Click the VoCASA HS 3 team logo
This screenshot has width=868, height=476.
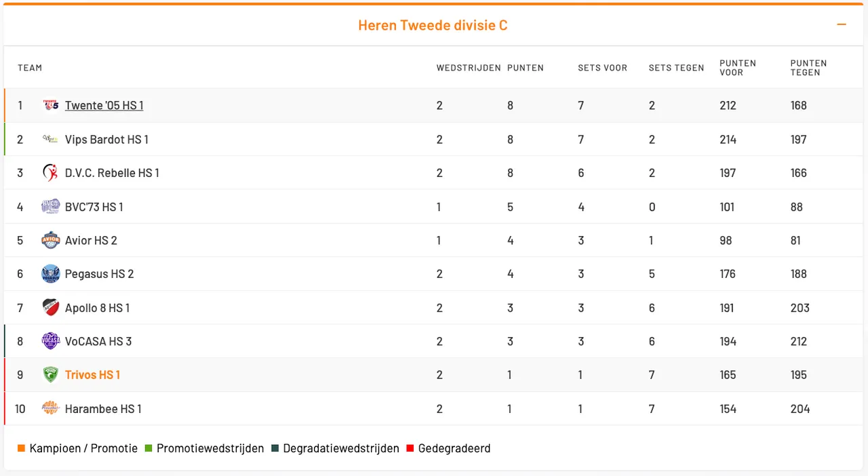coord(51,341)
